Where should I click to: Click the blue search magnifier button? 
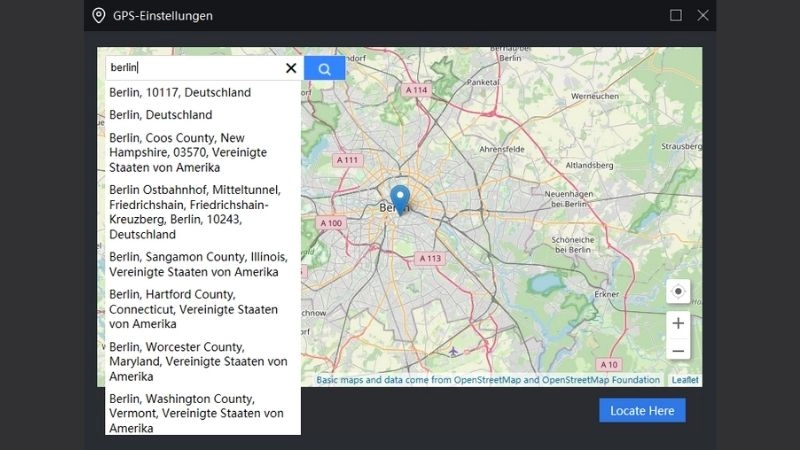324,68
